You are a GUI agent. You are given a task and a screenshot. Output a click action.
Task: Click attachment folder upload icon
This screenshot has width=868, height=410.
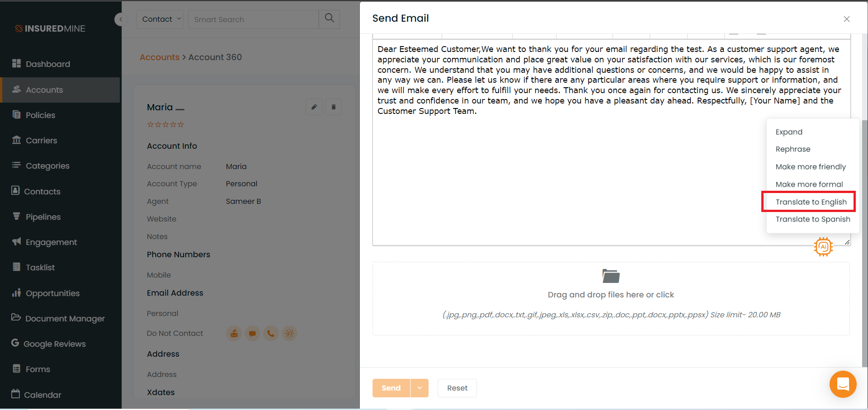tap(611, 276)
